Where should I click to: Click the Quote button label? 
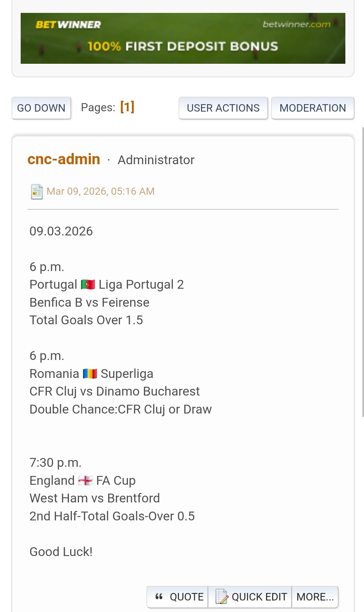(186, 597)
